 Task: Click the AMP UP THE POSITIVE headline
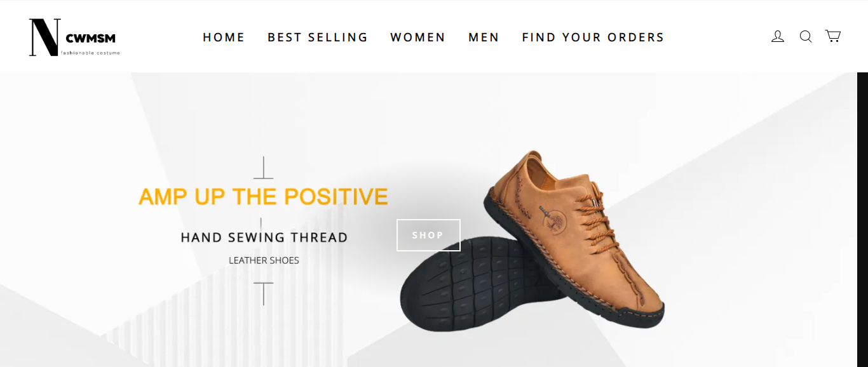point(263,196)
